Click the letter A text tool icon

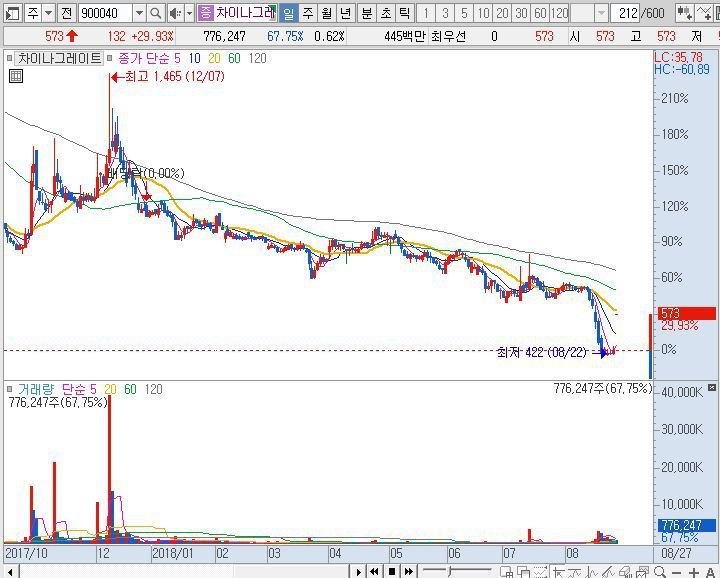[709, 572]
